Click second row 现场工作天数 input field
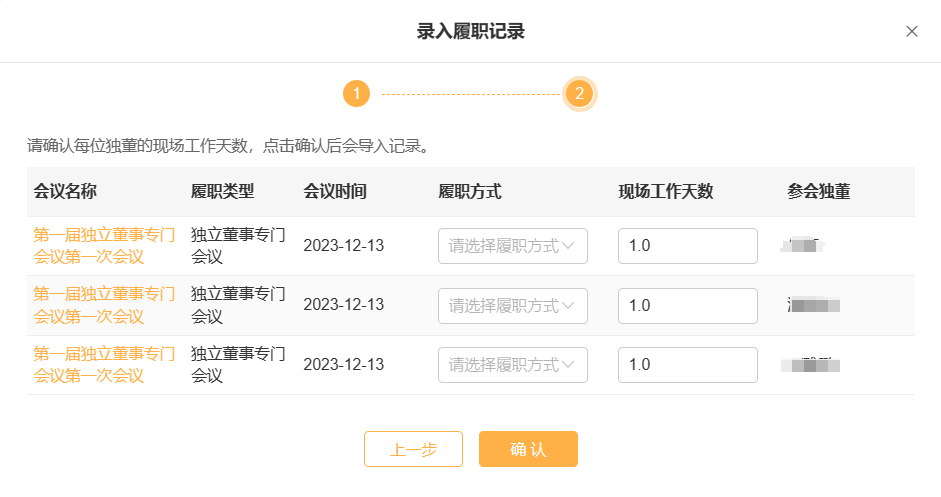The width and height of the screenshot is (941, 497). click(687, 305)
